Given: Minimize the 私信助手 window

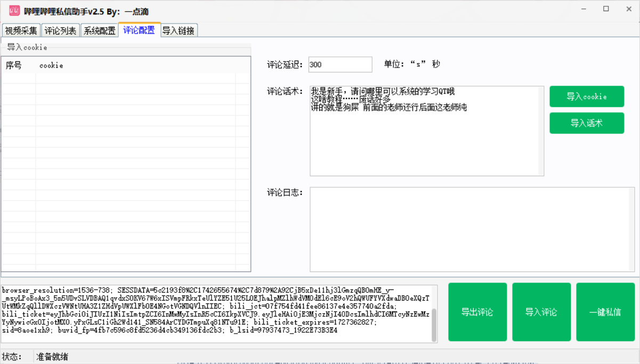Looking at the screenshot, I should (584, 9).
